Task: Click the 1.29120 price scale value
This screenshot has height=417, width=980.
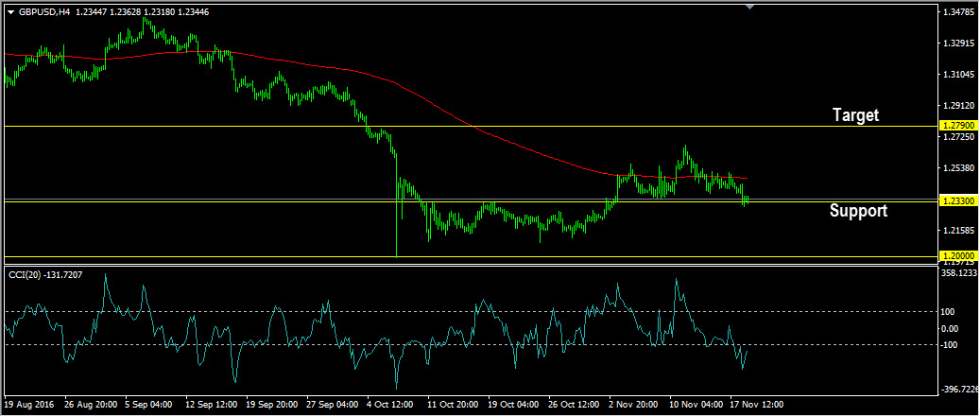Action: (959, 106)
